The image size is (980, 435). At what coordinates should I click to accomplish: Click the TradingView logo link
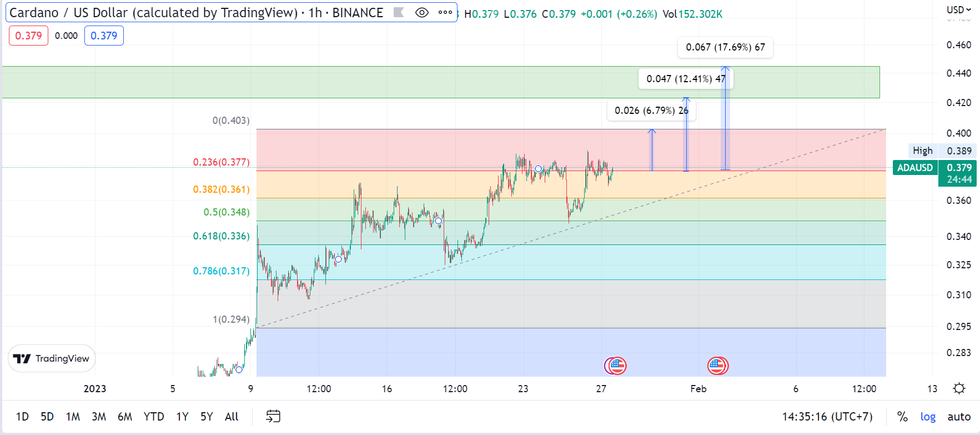click(x=52, y=359)
